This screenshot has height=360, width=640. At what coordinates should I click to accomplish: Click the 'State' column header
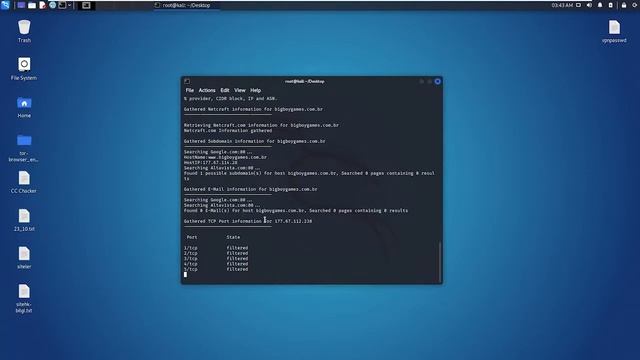coord(233,237)
